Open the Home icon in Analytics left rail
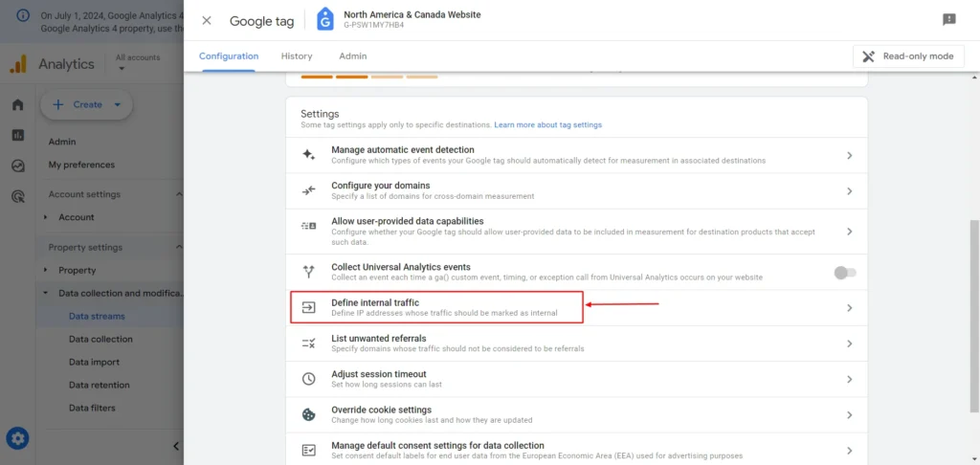The height and width of the screenshot is (465, 980). point(17,104)
